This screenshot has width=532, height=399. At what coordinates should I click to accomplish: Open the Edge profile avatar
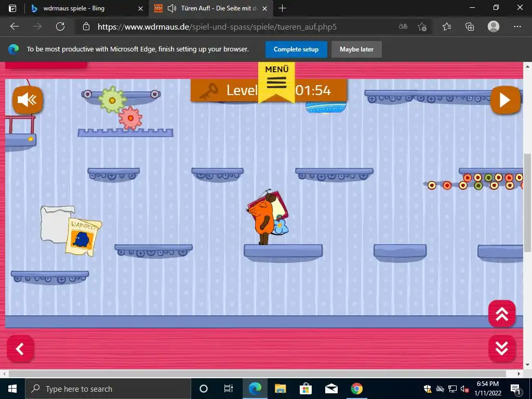[494, 26]
